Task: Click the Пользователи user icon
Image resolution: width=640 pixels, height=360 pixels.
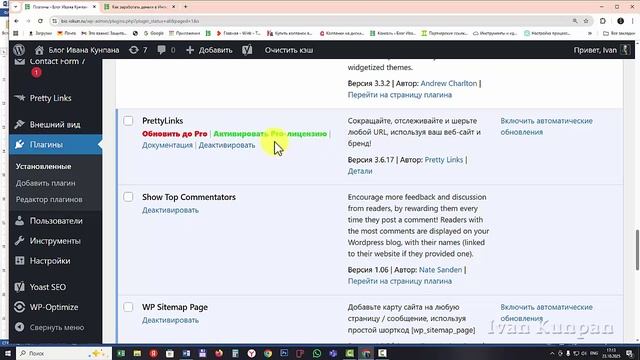Action: click(19, 221)
